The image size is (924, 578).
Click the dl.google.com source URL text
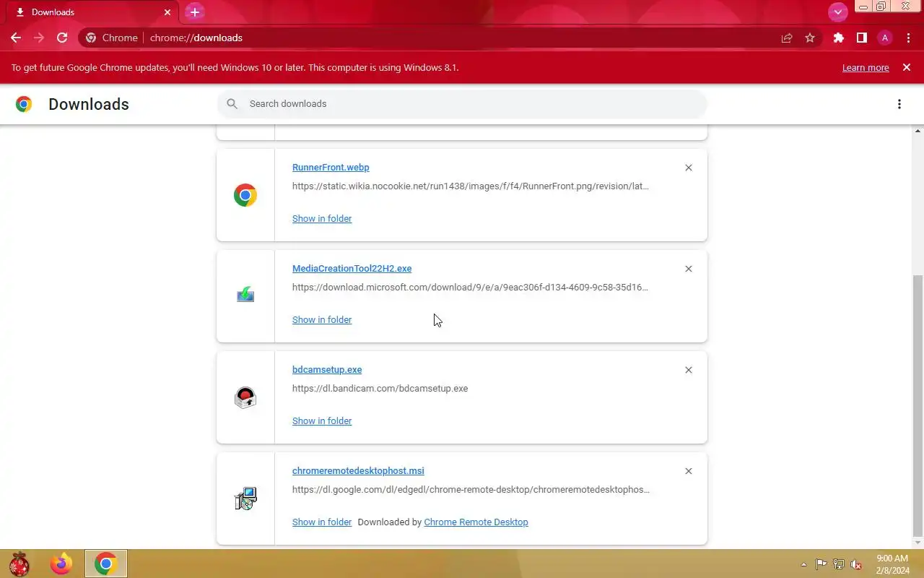[x=471, y=489]
